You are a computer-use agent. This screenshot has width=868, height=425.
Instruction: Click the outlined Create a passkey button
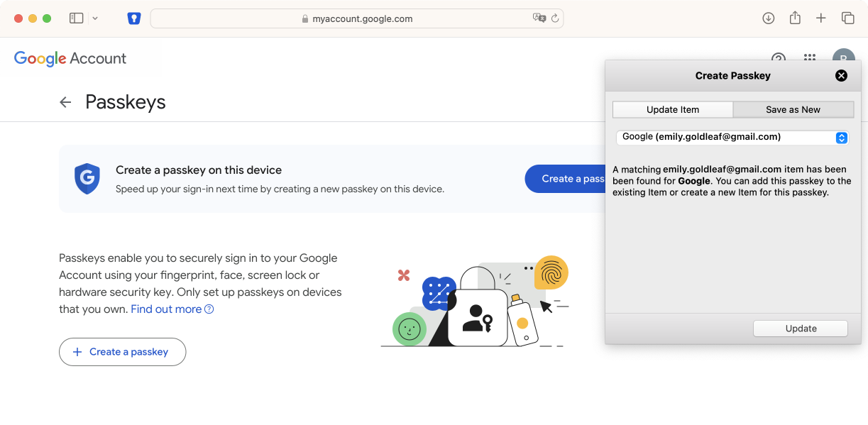pos(122,352)
